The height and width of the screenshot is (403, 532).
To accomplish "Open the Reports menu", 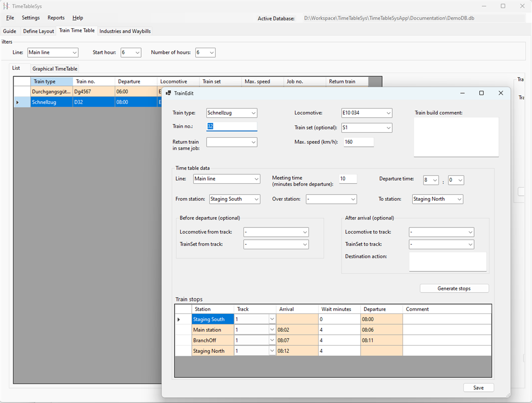I will [x=56, y=17].
